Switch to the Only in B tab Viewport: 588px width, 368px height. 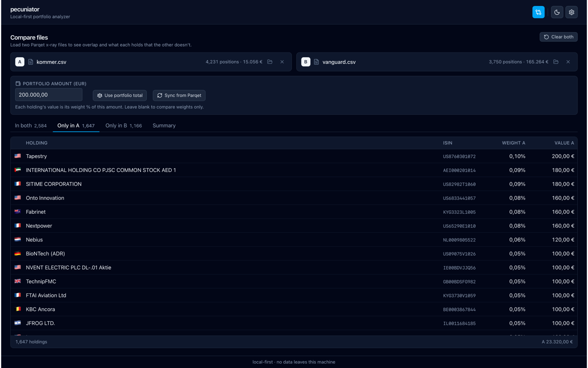124,125
